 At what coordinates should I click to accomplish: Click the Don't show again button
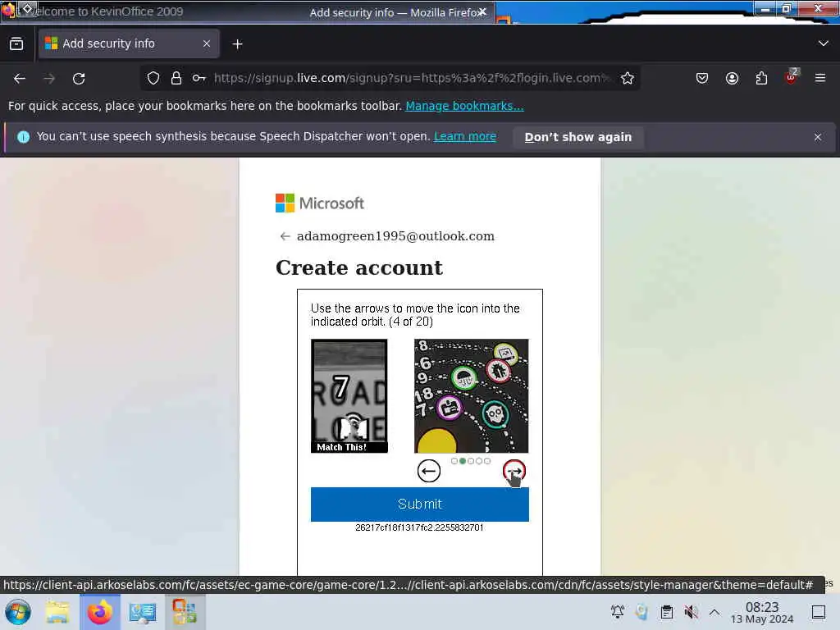[x=578, y=137]
